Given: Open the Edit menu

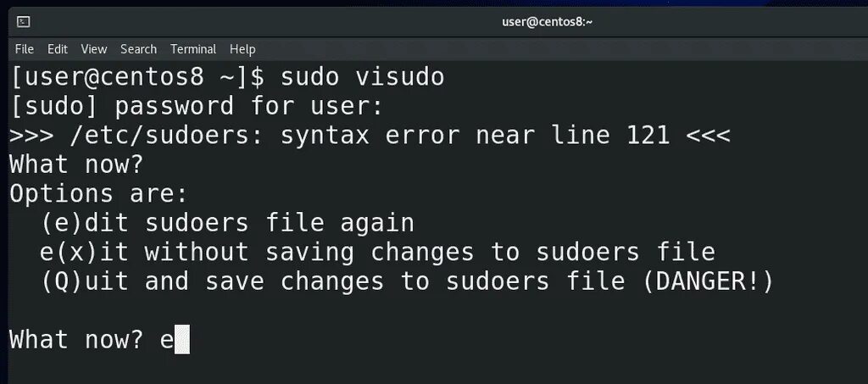Looking at the screenshot, I should (x=58, y=49).
